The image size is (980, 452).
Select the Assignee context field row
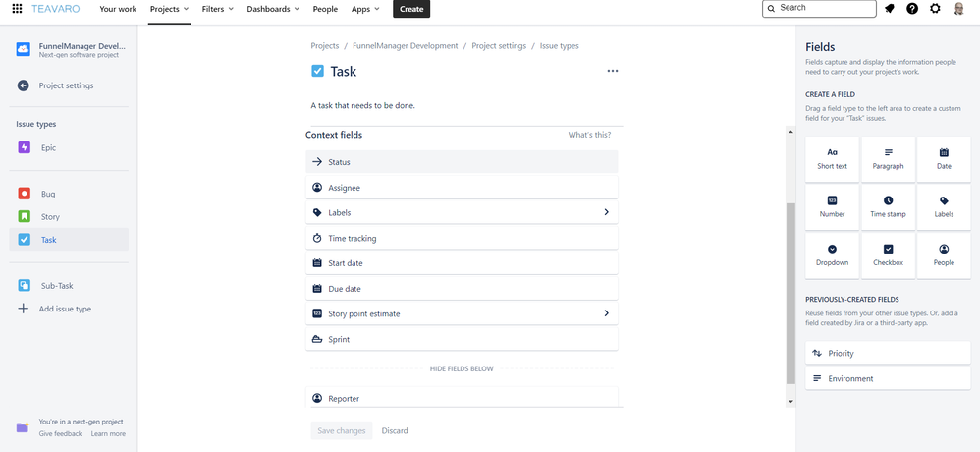point(462,188)
